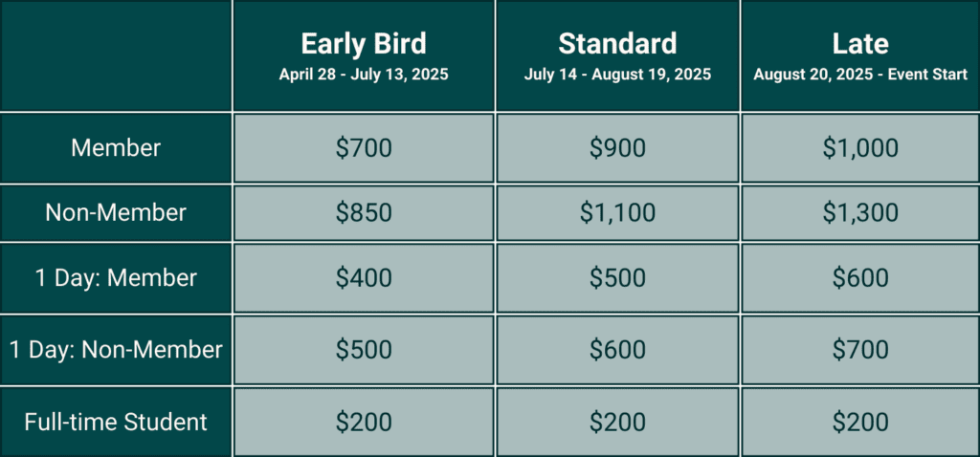980x457 pixels.
Task: Select the Standard column header
Action: [617, 55]
